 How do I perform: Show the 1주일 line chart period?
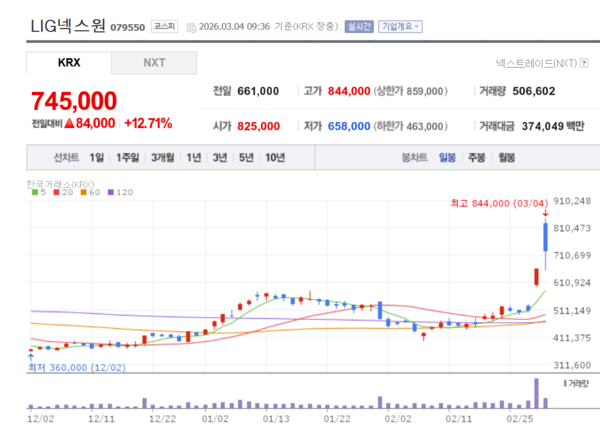(128, 158)
